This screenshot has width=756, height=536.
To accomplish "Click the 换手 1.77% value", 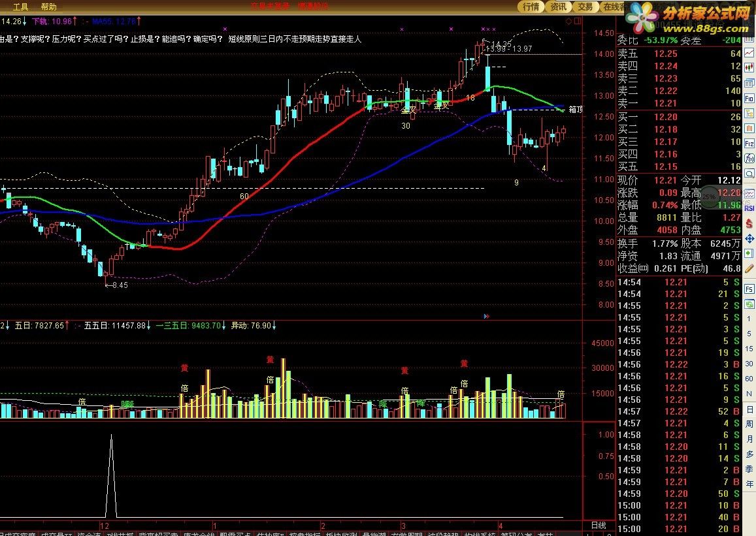I will (665, 244).
